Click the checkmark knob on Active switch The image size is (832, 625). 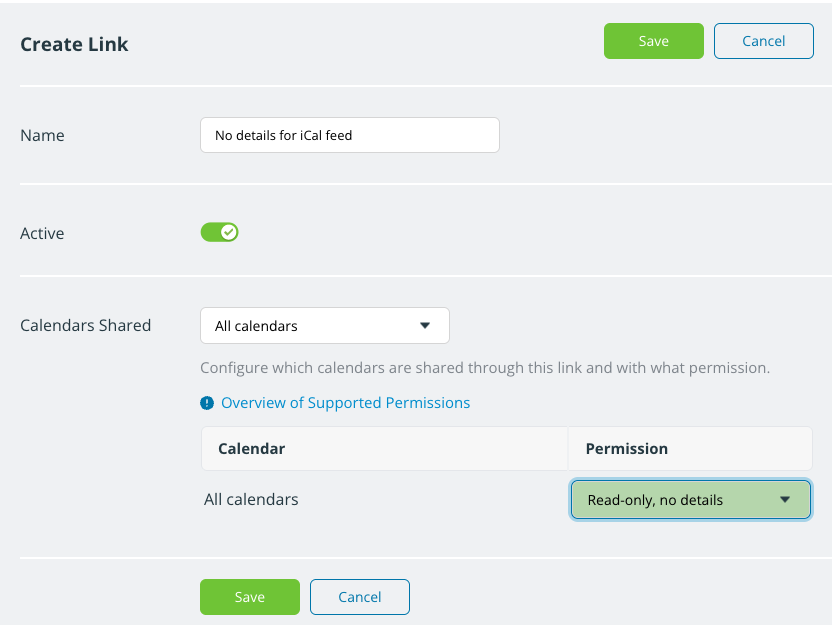tap(229, 232)
